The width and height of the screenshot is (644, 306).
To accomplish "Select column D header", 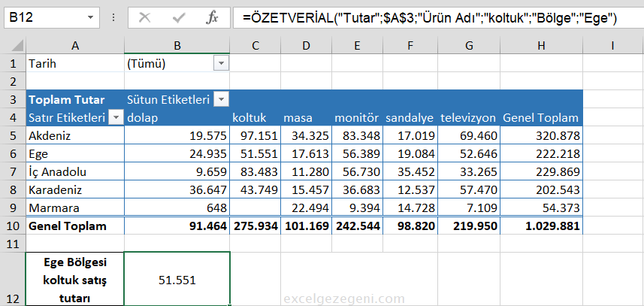I will (307, 46).
